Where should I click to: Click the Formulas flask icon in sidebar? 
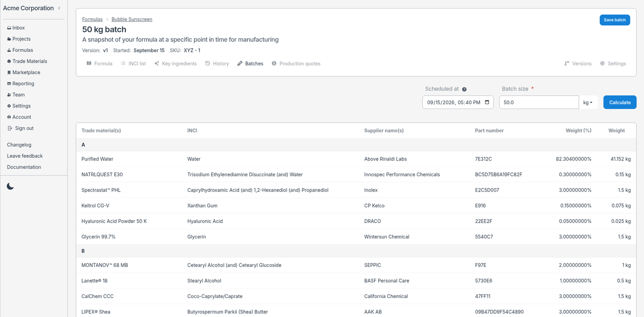coord(9,50)
